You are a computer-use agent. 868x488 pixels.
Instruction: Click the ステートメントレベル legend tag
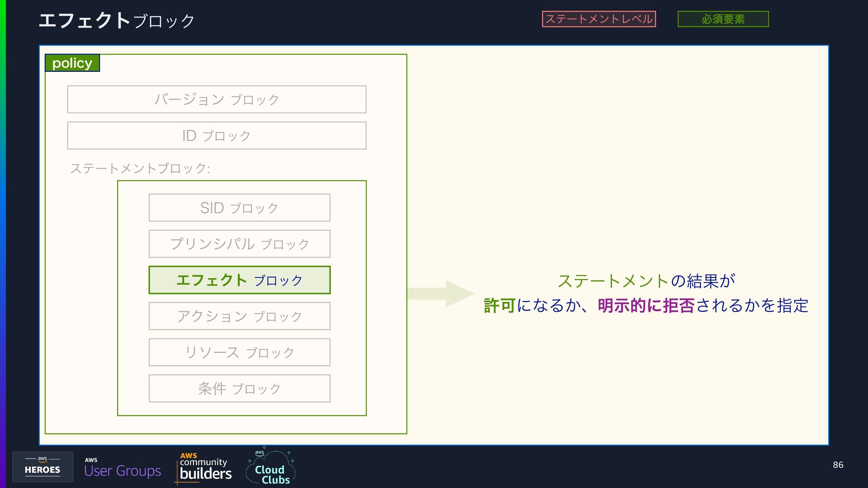click(599, 19)
